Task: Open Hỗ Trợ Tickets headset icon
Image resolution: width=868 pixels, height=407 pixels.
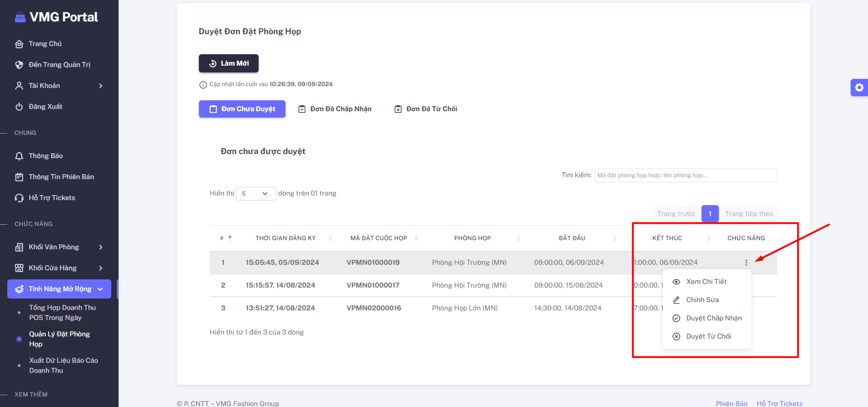Action: coord(19,198)
